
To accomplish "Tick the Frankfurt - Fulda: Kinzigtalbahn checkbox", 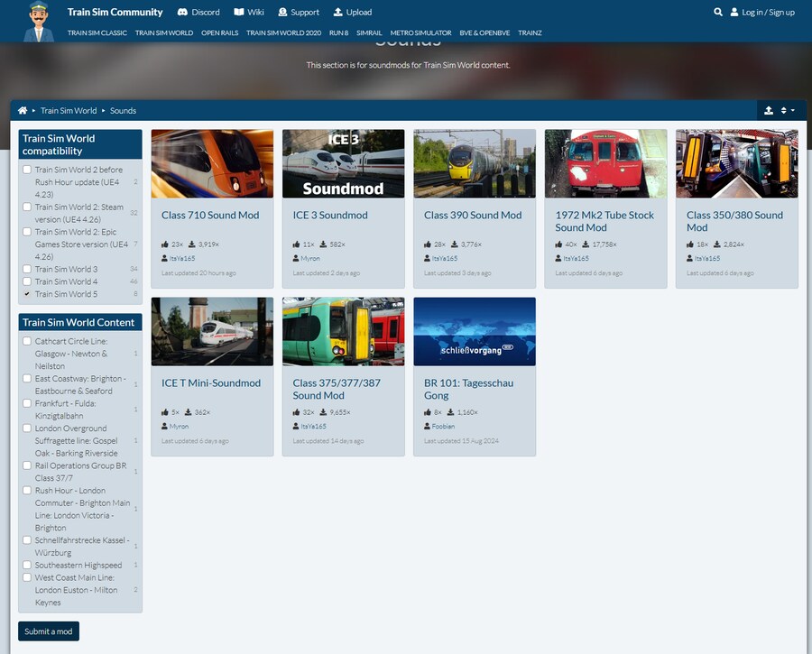I will [x=27, y=404].
